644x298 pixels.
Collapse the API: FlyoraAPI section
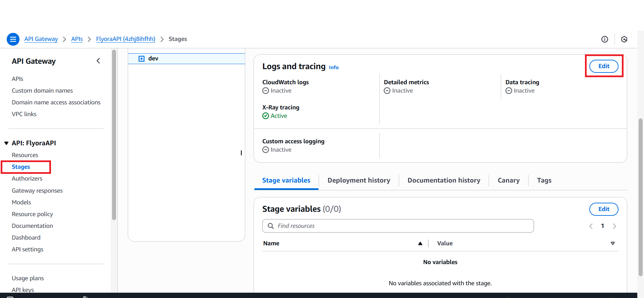[x=6, y=143]
